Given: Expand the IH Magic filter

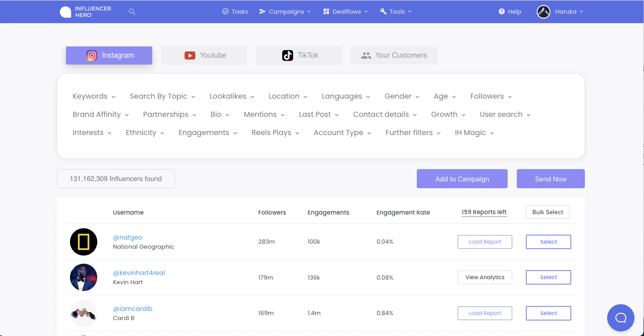Looking at the screenshot, I should pos(474,132).
